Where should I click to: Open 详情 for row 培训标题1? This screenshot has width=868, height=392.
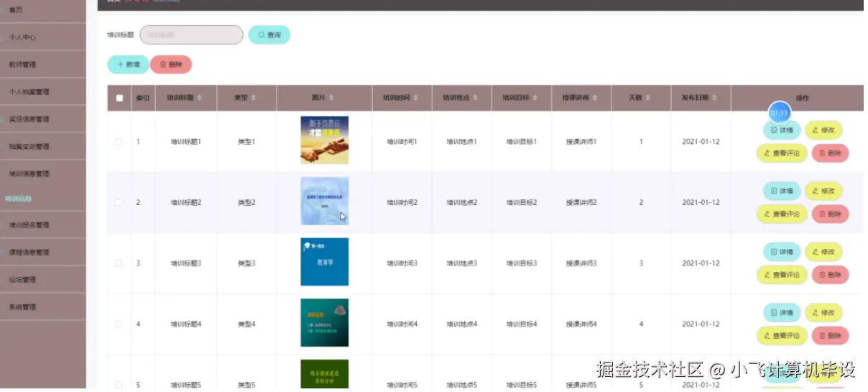pos(782,131)
